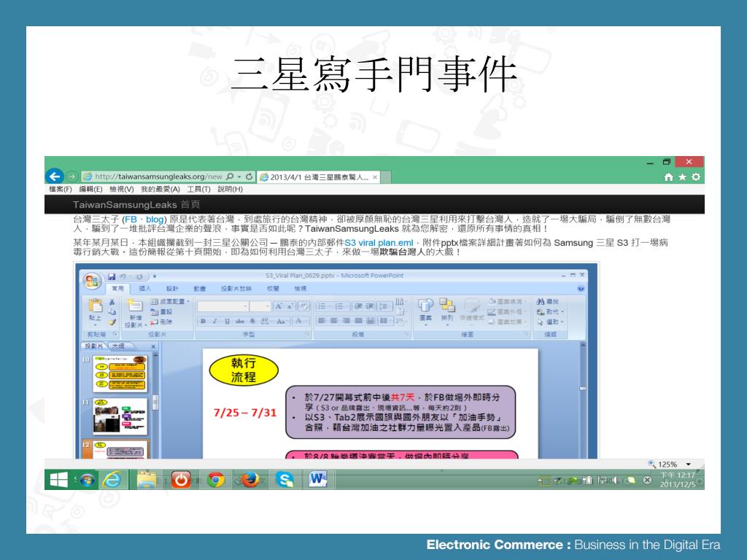The height and width of the screenshot is (560, 747).
Task: Click the Undo icon in PowerPoint toolbar
Action: (123, 276)
